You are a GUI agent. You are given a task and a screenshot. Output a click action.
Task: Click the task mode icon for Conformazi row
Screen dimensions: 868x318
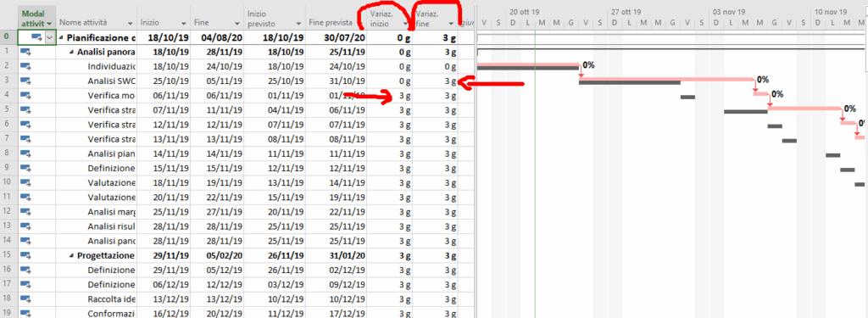[x=25, y=314]
